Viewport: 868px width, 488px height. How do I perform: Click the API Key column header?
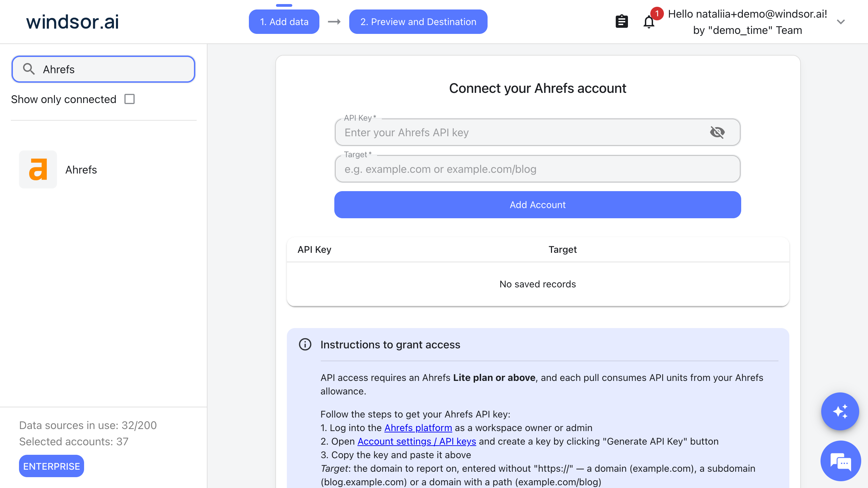pyautogui.click(x=314, y=249)
